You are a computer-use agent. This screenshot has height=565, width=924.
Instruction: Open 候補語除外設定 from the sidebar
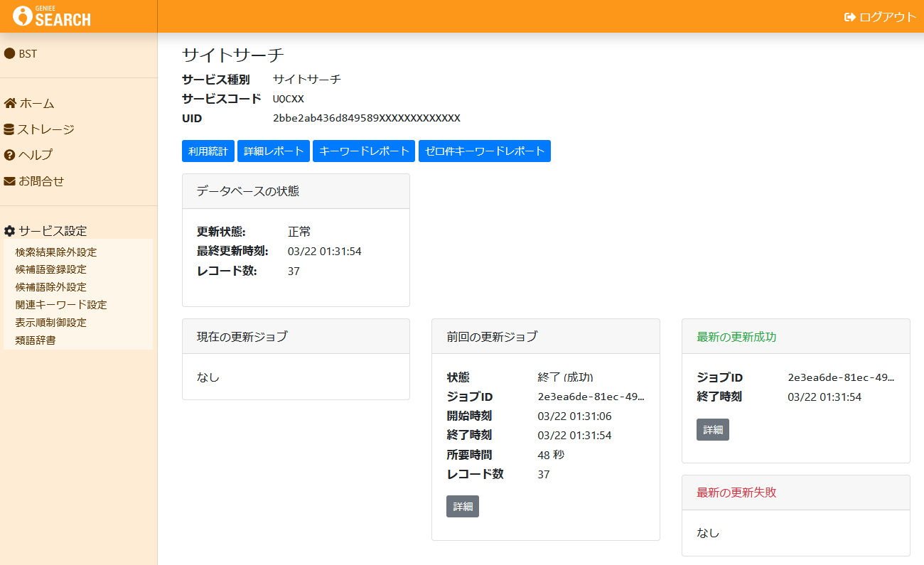pyautogui.click(x=51, y=287)
